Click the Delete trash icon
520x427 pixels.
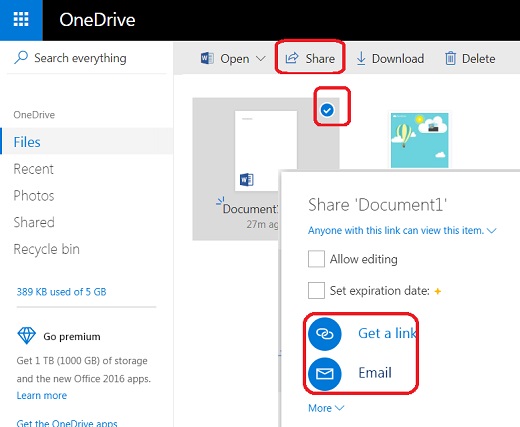pos(450,59)
